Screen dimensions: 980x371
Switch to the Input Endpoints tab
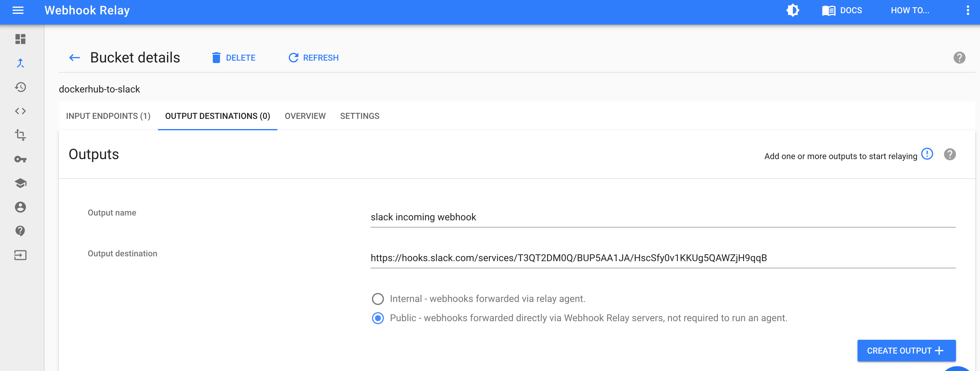point(108,116)
